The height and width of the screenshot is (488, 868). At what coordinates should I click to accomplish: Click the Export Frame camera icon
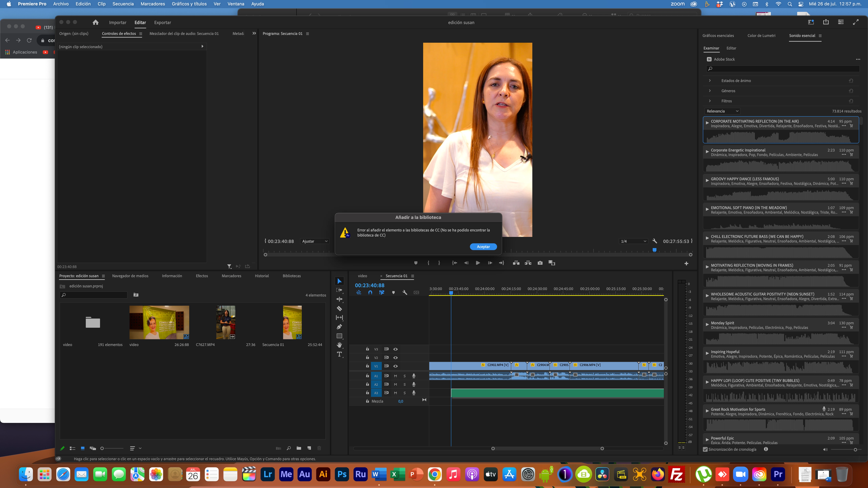540,263
